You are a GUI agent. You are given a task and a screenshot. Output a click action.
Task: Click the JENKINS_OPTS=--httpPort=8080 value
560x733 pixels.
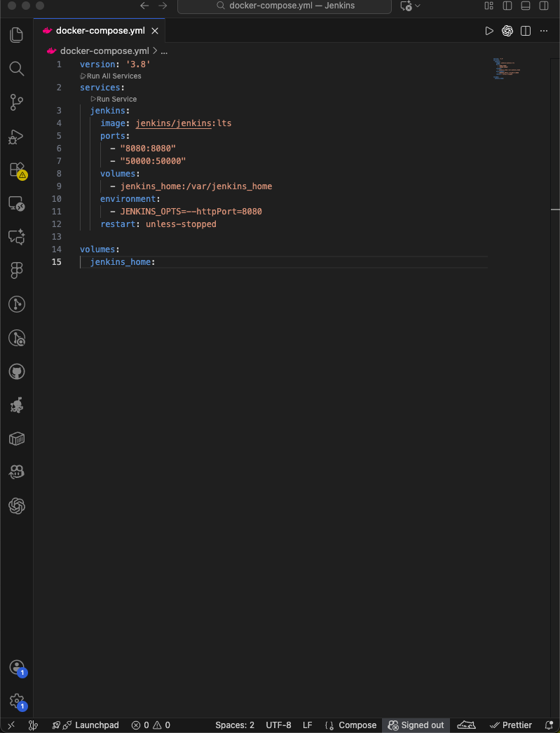click(x=191, y=212)
